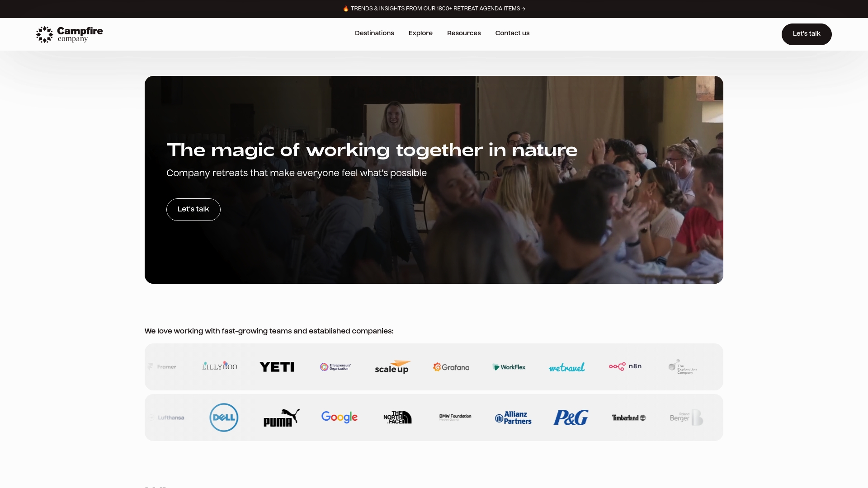Click the WorkFlex logo
This screenshot has width=868, height=488.
pyautogui.click(x=509, y=367)
